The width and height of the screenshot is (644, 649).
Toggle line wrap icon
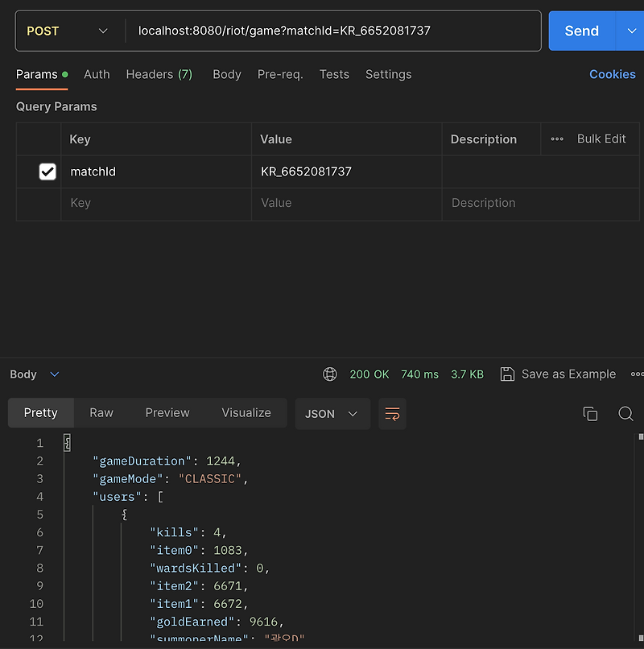click(392, 414)
